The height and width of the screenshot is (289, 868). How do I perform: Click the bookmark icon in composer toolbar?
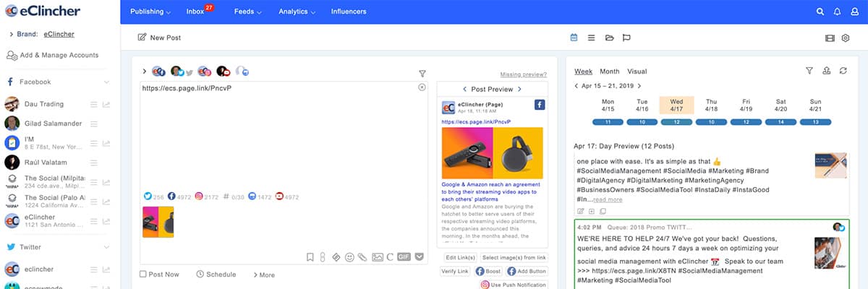310,256
